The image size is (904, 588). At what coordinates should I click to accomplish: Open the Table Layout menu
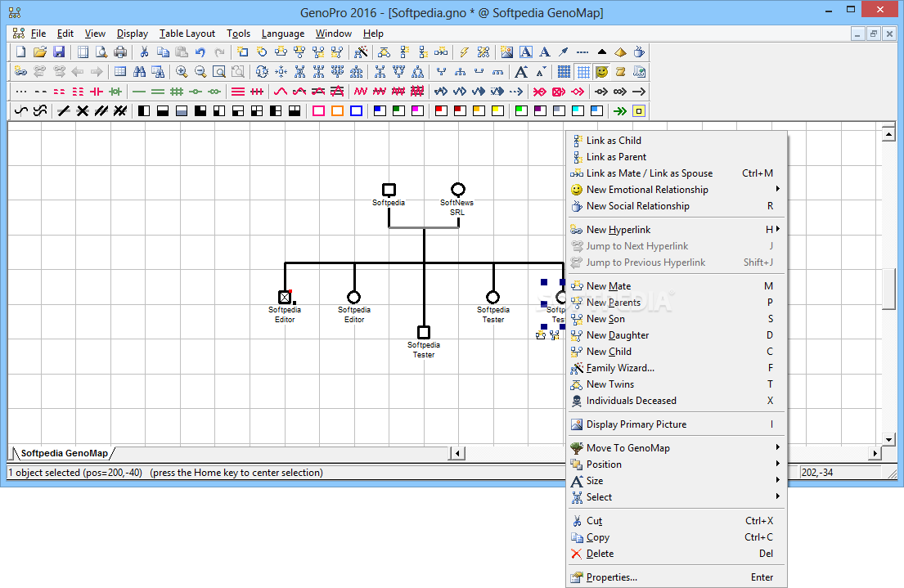(x=187, y=34)
